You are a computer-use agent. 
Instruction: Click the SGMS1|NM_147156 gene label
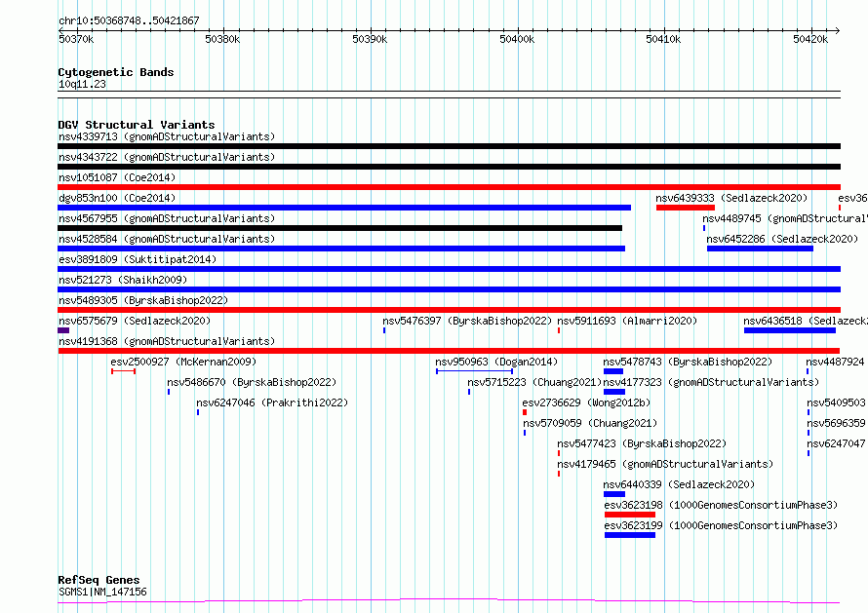click(x=102, y=592)
